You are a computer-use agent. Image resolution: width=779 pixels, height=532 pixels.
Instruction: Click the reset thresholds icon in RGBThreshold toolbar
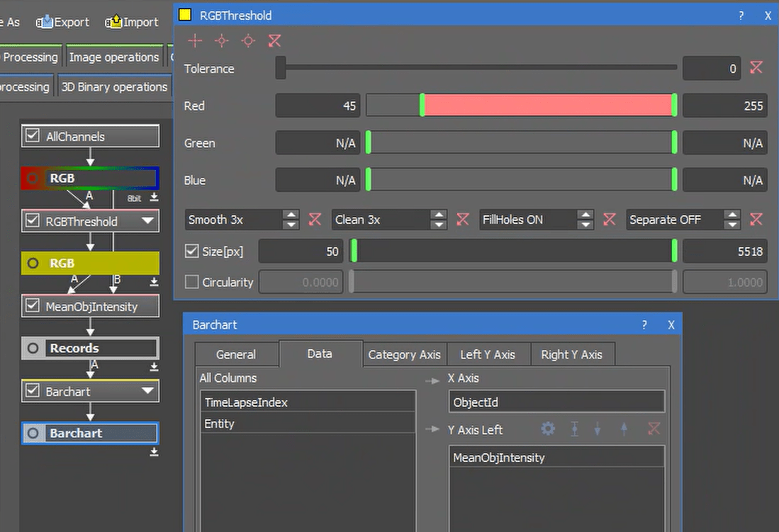[x=274, y=41]
